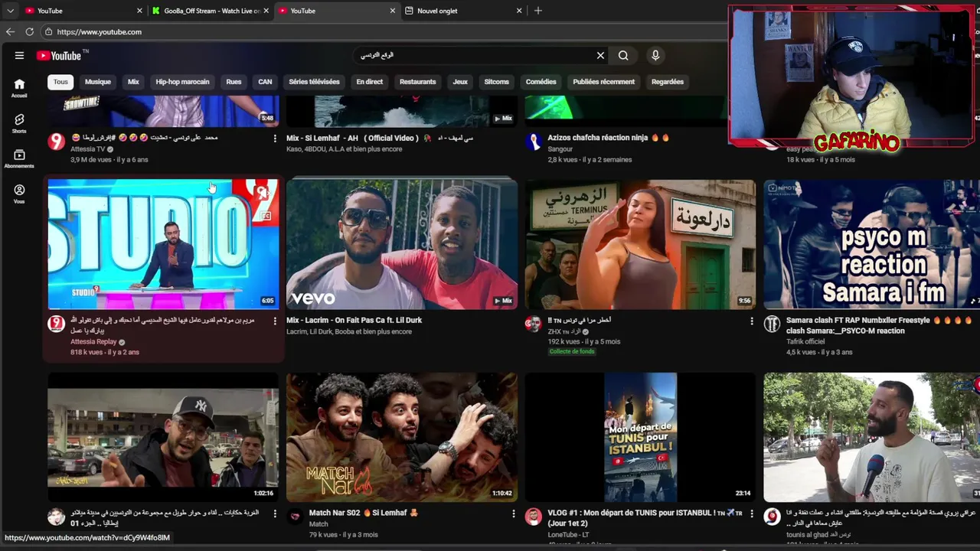Open the Vous sidebar section
The height and width of the screenshot is (551, 980).
pos(19,194)
